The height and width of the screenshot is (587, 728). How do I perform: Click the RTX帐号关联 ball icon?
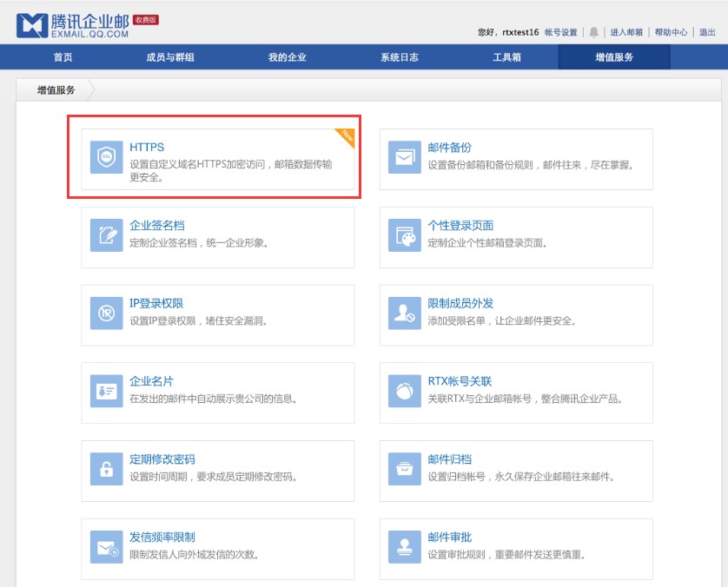(x=405, y=392)
